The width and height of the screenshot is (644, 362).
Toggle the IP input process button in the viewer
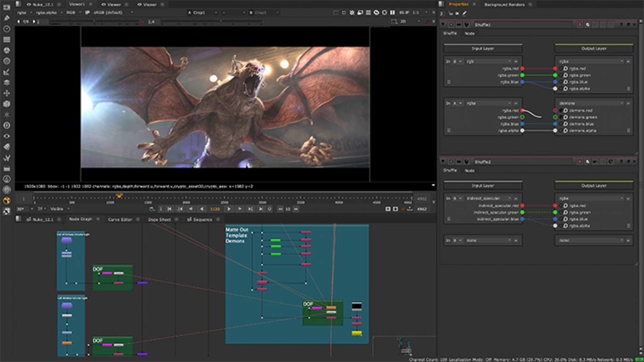[88, 13]
